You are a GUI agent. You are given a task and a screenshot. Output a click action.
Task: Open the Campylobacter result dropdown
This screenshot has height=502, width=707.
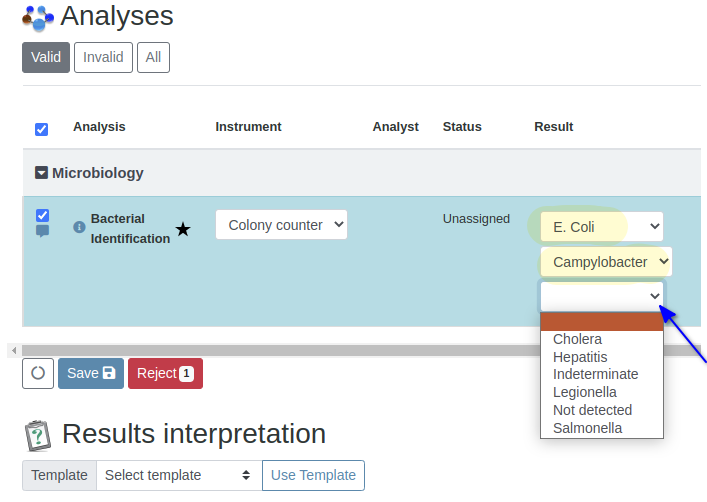pyautogui.click(x=605, y=262)
